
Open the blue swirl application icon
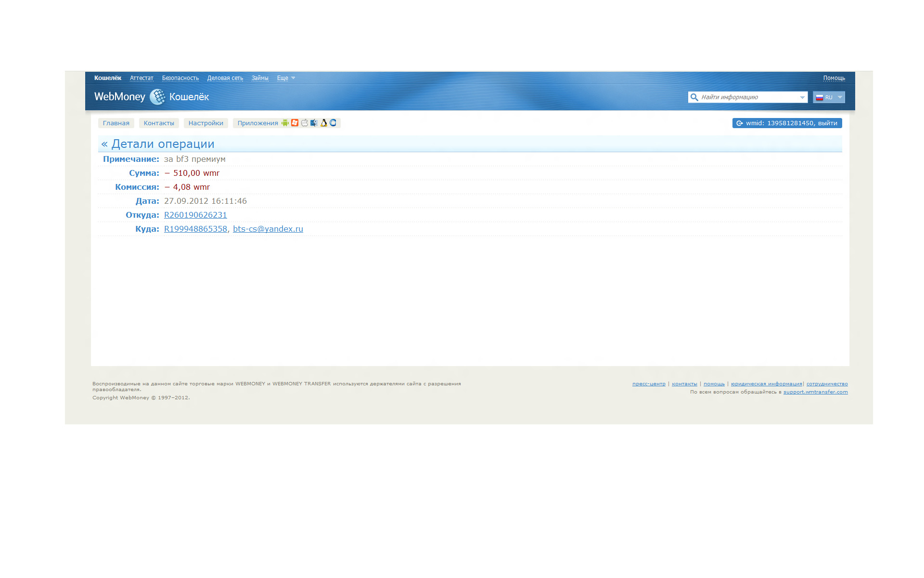[x=333, y=123]
